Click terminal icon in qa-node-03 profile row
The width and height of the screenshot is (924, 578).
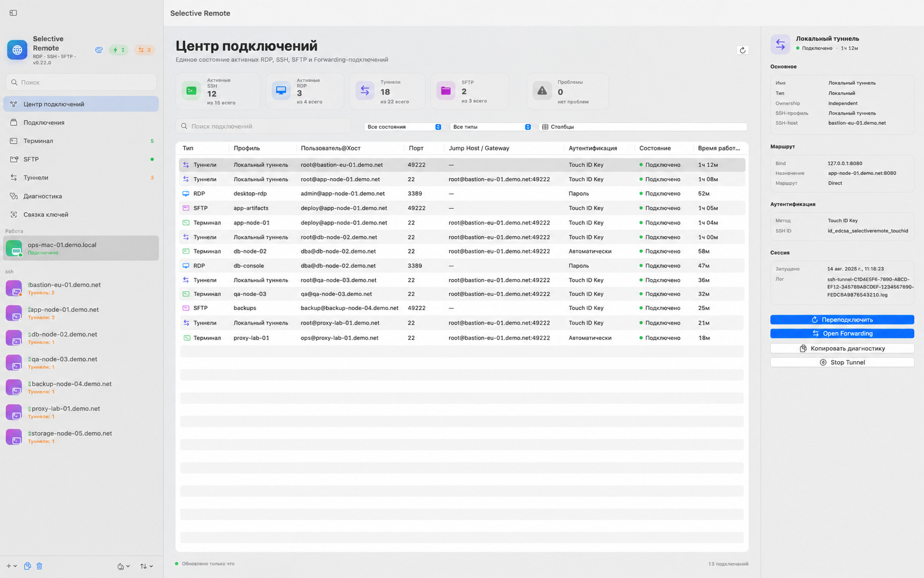point(186,294)
